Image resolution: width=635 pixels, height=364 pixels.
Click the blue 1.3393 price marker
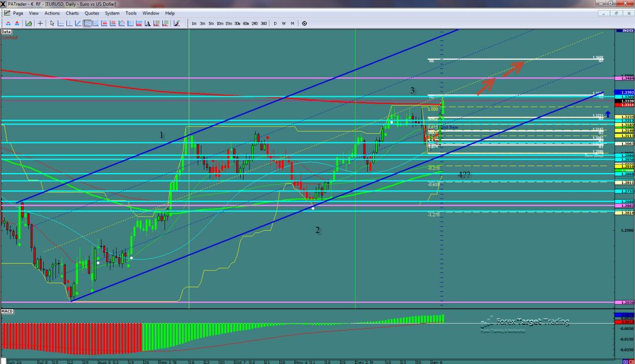click(625, 92)
